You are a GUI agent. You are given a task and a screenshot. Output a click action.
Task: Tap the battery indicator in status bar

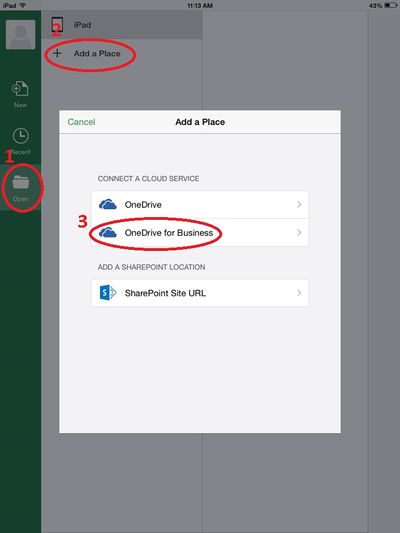pyautogui.click(x=391, y=5)
